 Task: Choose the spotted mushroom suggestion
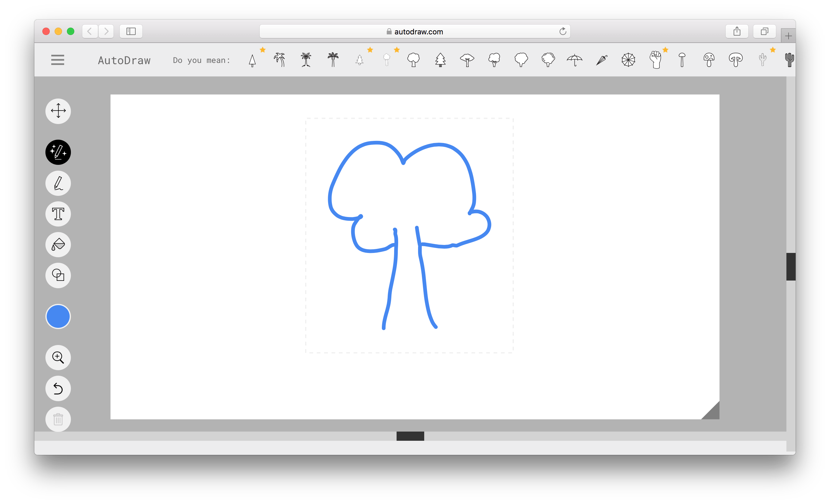[709, 60]
